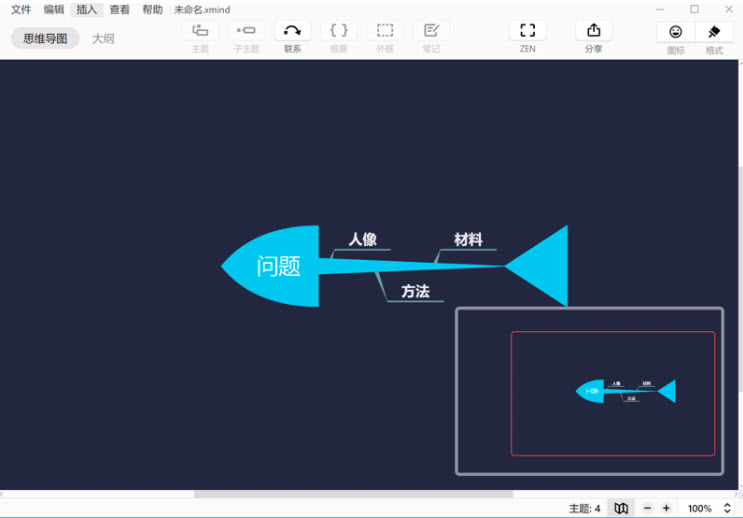The width and height of the screenshot is (743, 518).
Task: Switch to 大纲 outline view
Action: (x=103, y=38)
